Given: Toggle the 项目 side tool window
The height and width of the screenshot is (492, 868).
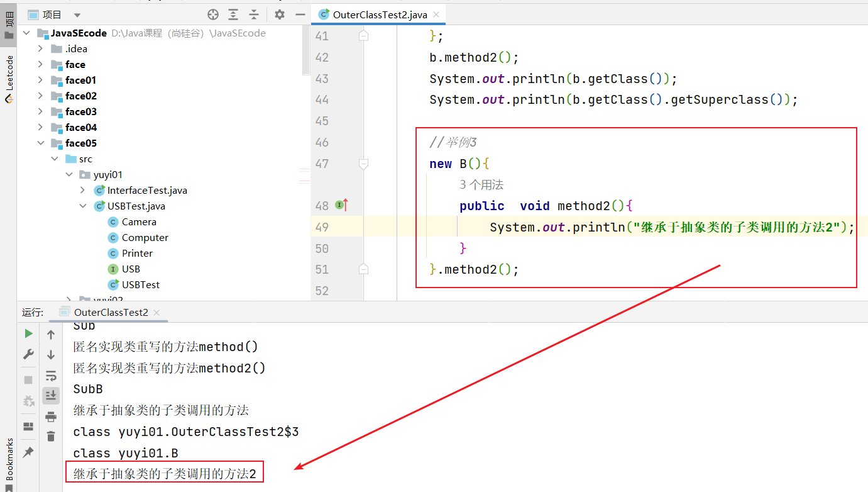Looking at the screenshot, I should click(x=8, y=24).
